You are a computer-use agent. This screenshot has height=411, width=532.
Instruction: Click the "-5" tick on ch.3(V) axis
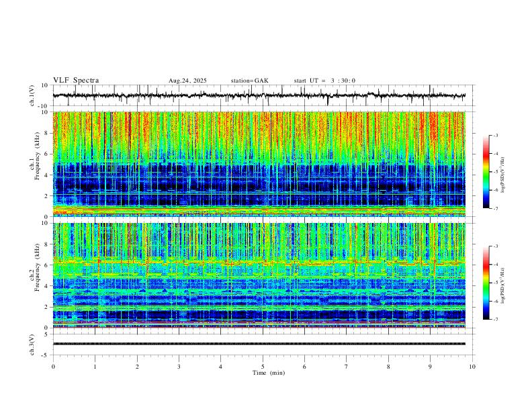[x=46, y=355]
